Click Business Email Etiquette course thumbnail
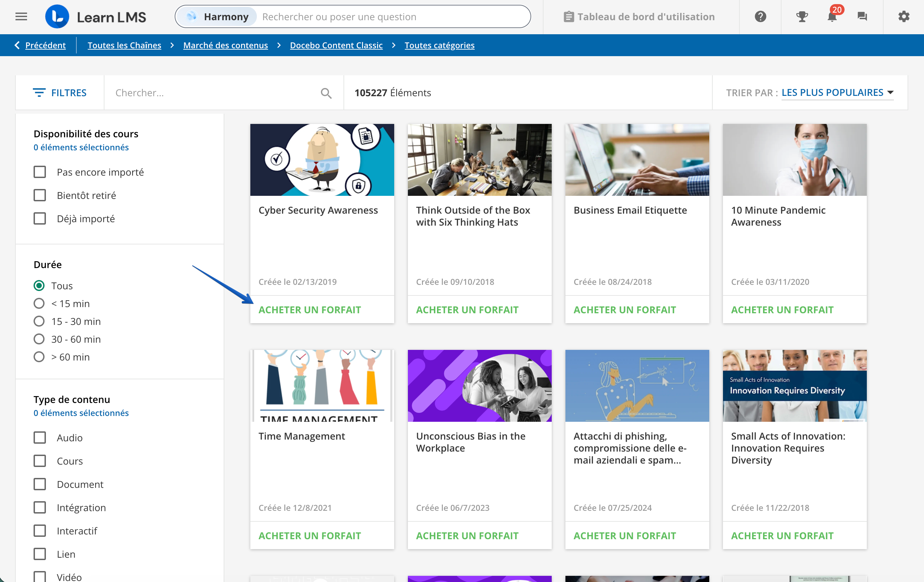Image resolution: width=924 pixels, height=582 pixels. pyautogui.click(x=637, y=160)
